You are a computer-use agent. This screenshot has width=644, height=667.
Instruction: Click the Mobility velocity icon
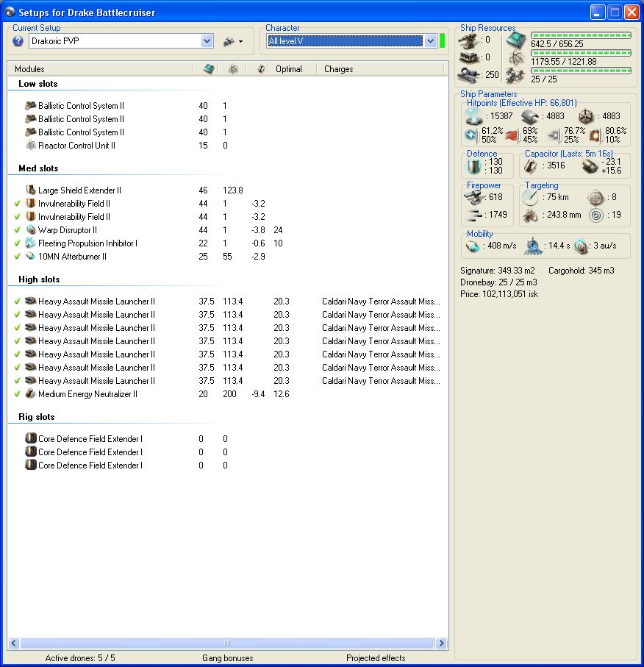click(473, 246)
